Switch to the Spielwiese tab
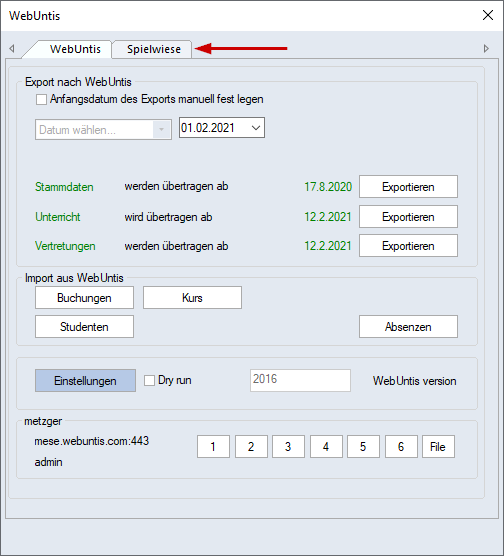 (x=153, y=49)
